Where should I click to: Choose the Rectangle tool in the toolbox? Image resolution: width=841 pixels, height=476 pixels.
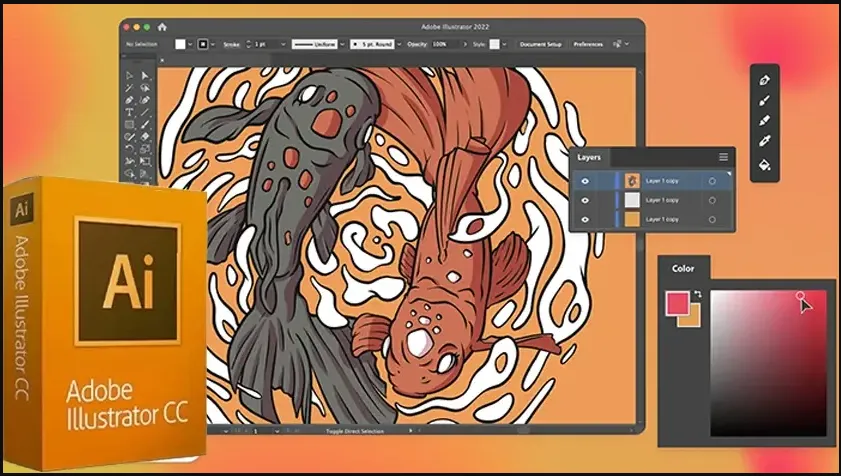[129, 125]
